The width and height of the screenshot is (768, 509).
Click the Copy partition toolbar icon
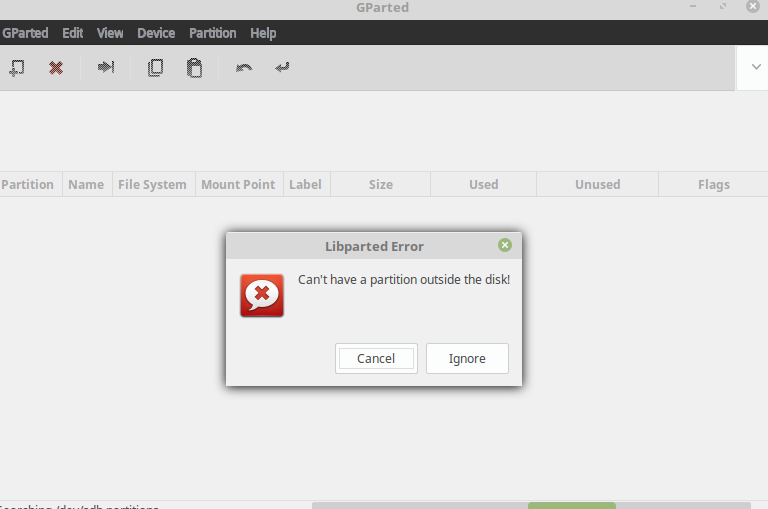pos(155,68)
